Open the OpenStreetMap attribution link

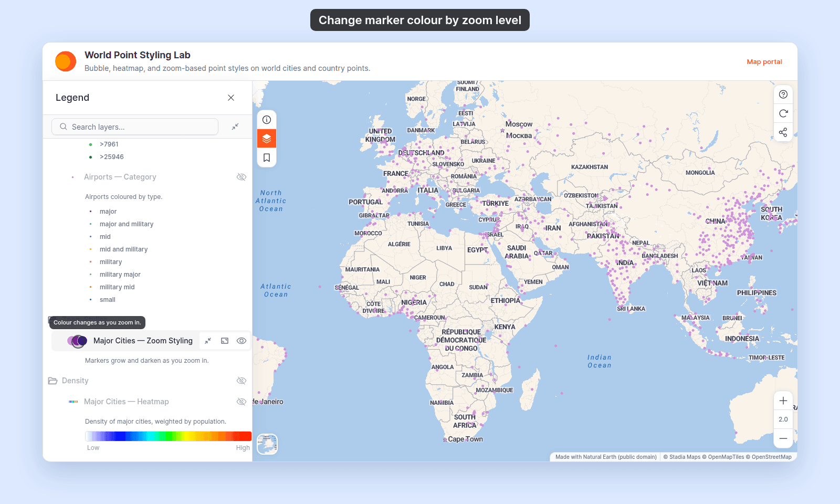click(769, 457)
